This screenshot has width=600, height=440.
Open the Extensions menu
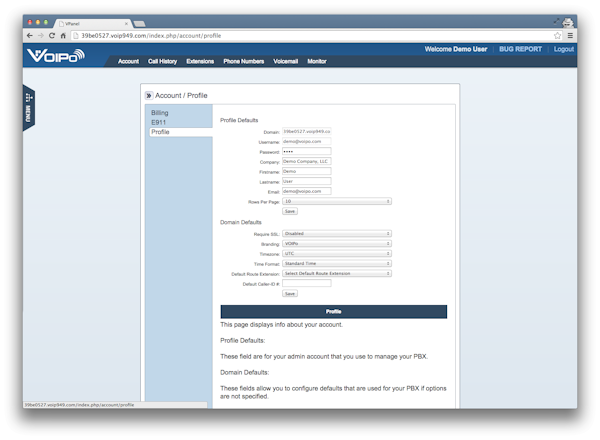click(200, 61)
